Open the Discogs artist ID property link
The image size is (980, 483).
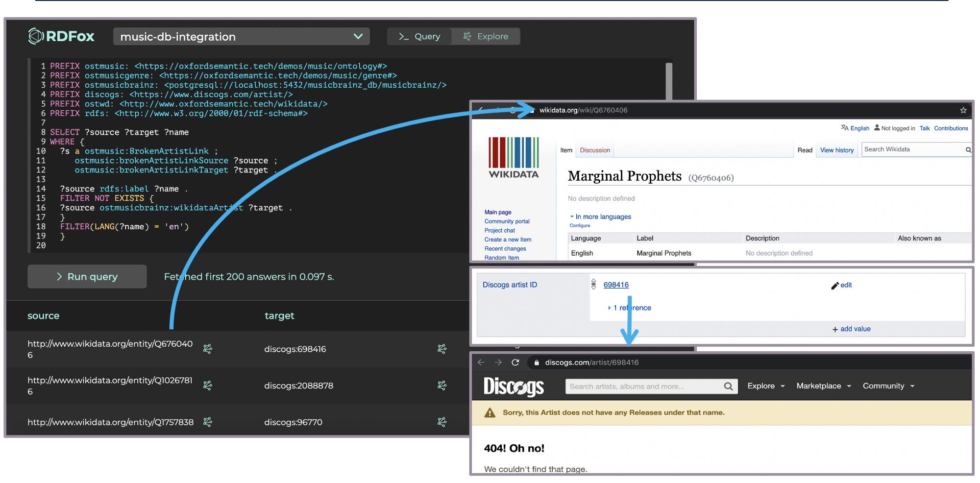[510, 285]
